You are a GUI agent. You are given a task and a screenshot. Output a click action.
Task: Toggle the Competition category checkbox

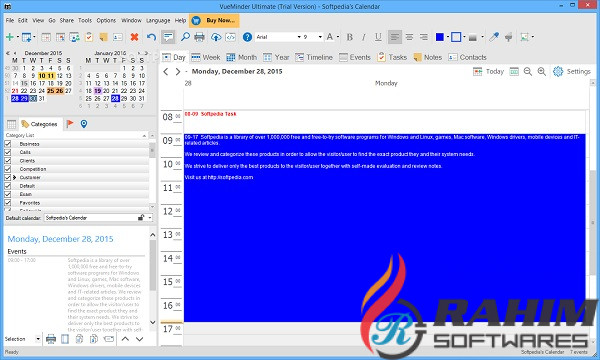[8, 169]
